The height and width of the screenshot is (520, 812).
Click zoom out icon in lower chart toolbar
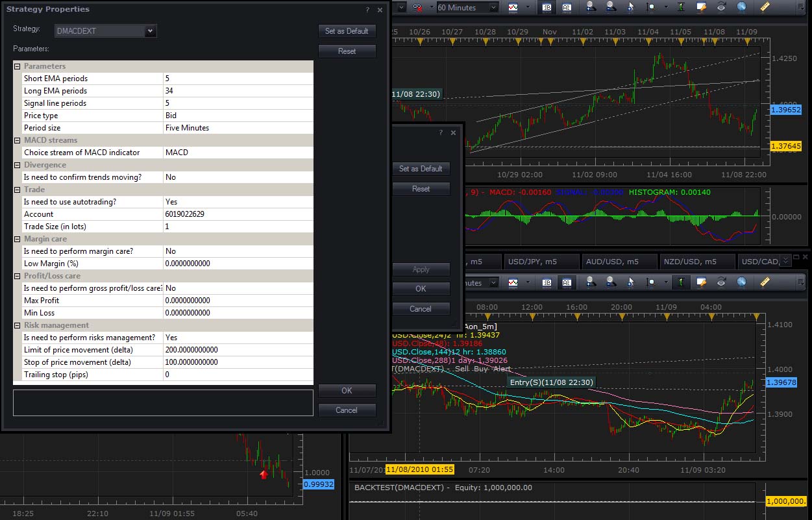point(611,282)
